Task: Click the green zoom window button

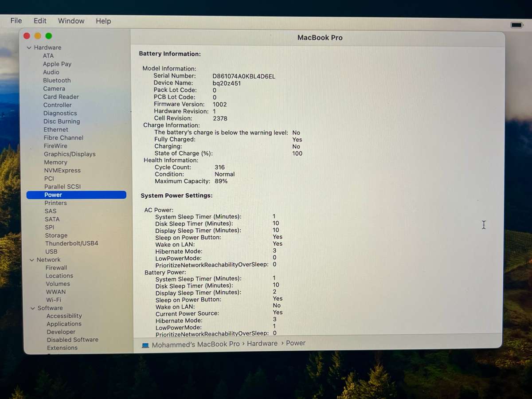Action: pos(49,36)
